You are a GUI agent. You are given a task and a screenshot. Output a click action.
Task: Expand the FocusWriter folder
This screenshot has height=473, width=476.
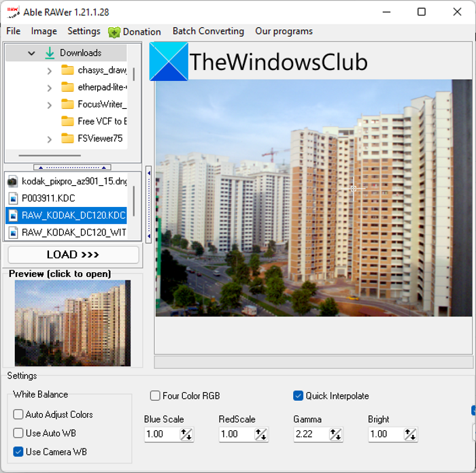coord(50,105)
